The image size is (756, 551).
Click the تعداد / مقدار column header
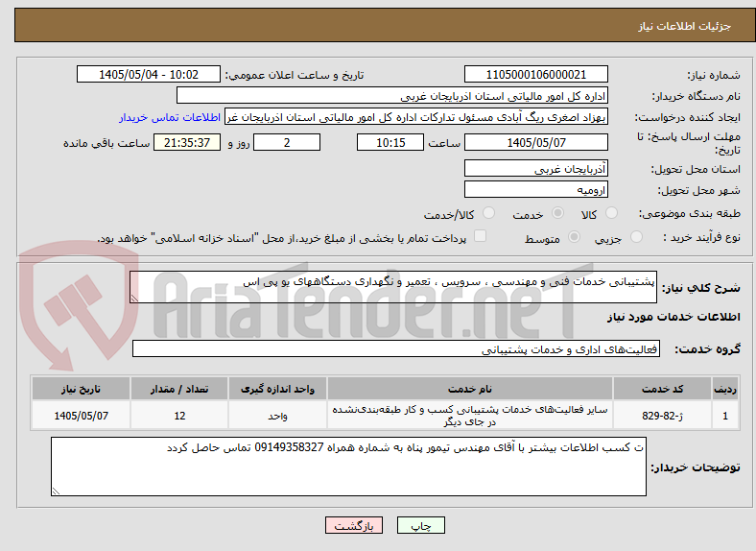179,389
